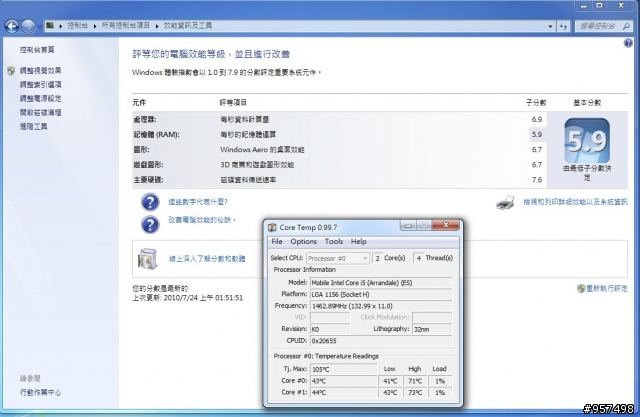The width and height of the screenshot is (640, 417).
Task: Open 檢視和列印詳細效能以及系統資訊 link
Action: (576, 202)
